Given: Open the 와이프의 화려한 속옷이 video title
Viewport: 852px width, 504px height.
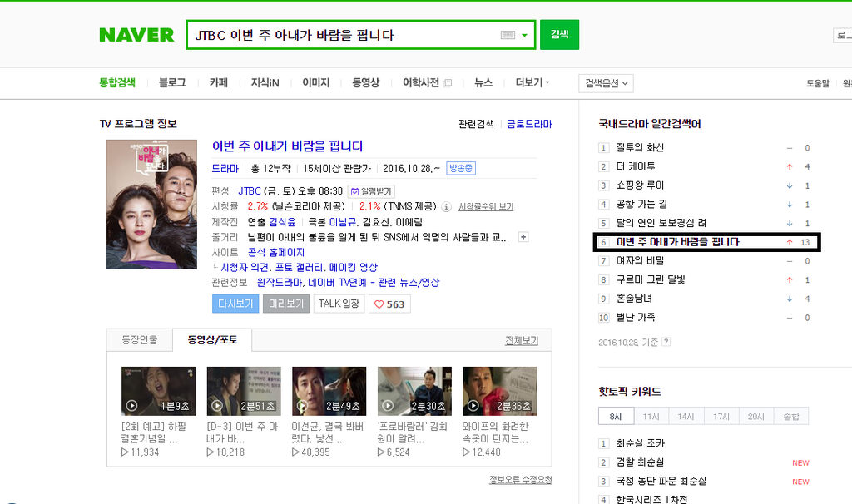Looking at the screenshot, I should click(496, 432).
